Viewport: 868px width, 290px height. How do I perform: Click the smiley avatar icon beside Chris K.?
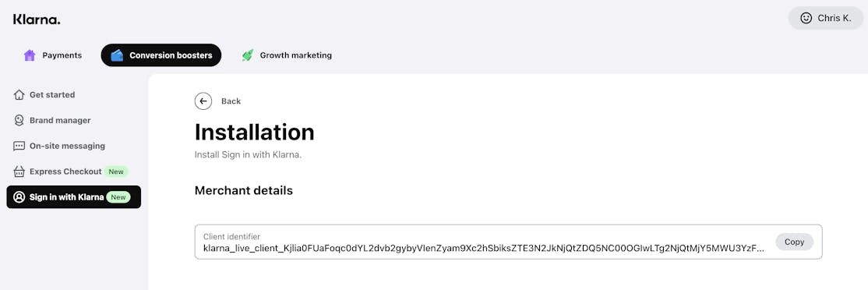coord(806,18)
